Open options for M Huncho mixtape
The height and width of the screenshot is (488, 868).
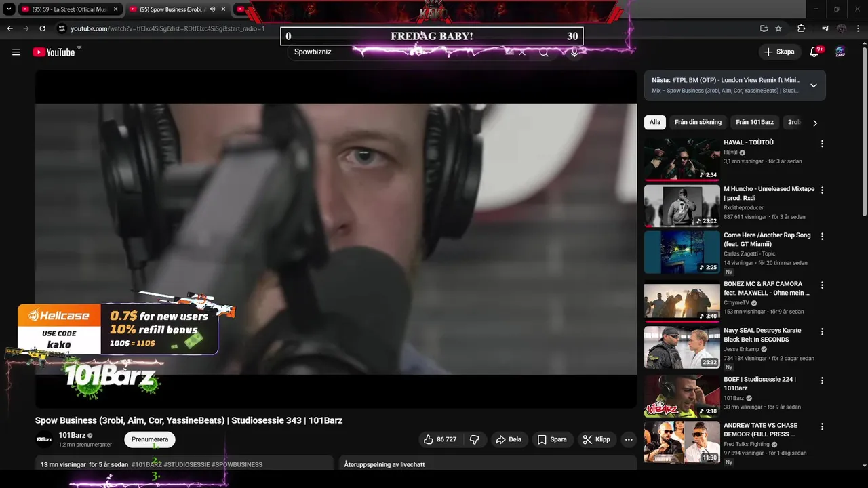point(822,190)
